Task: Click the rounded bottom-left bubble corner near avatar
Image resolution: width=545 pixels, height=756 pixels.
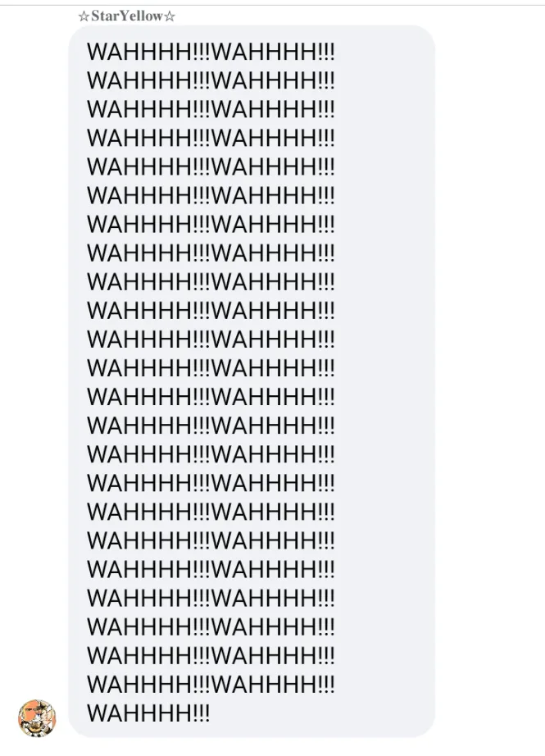Action: point(77,728)
